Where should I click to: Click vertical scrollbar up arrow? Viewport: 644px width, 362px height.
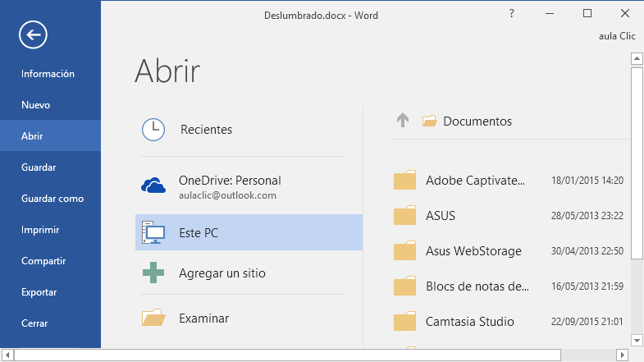click(x=637, y=59)
